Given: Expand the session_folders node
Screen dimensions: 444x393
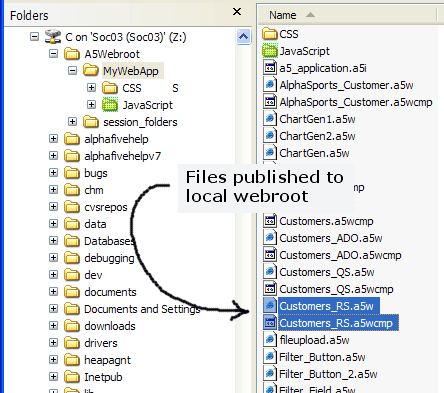Looking at the screenshot, I should [x=72, y=121].
